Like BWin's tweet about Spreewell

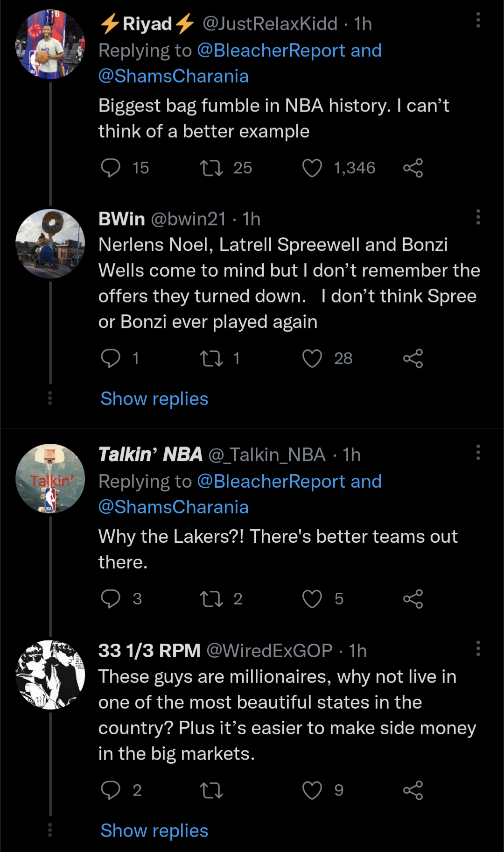(x=312, y=359)
